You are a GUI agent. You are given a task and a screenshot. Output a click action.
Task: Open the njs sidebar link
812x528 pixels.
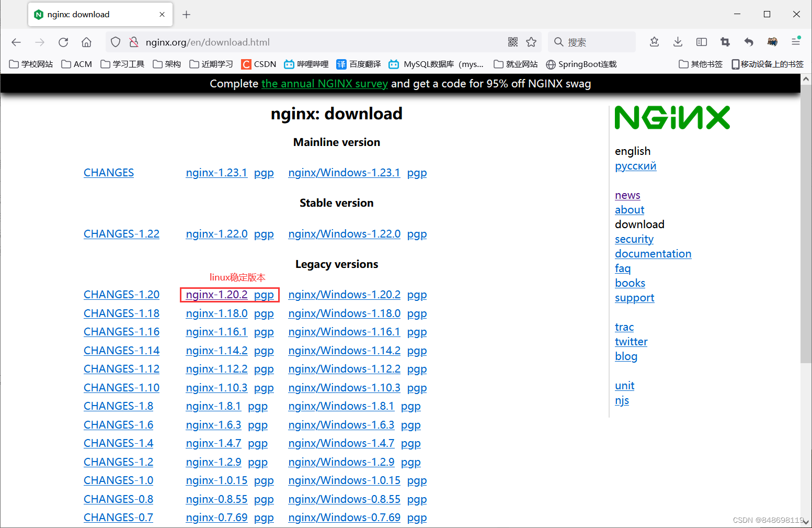click(622, 400)
